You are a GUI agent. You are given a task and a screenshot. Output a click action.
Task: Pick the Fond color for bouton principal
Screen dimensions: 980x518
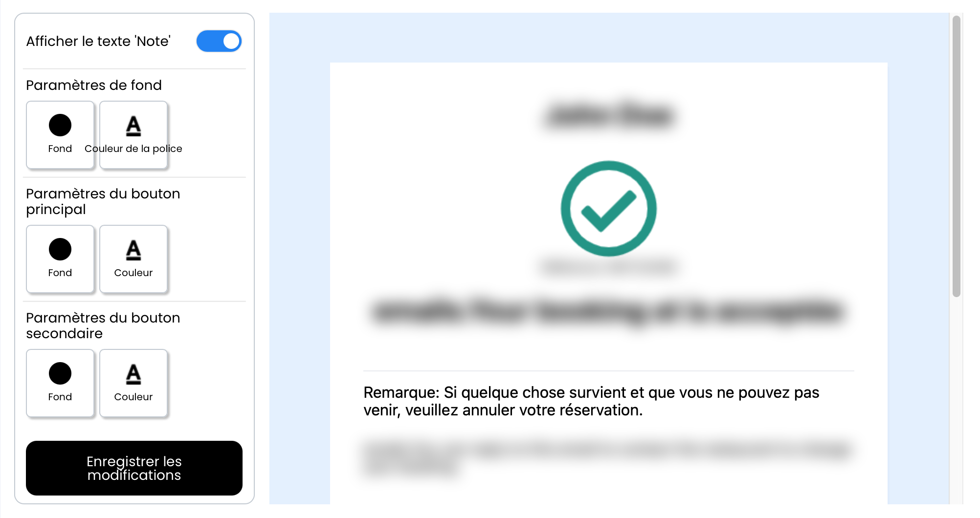click(60, 259)
